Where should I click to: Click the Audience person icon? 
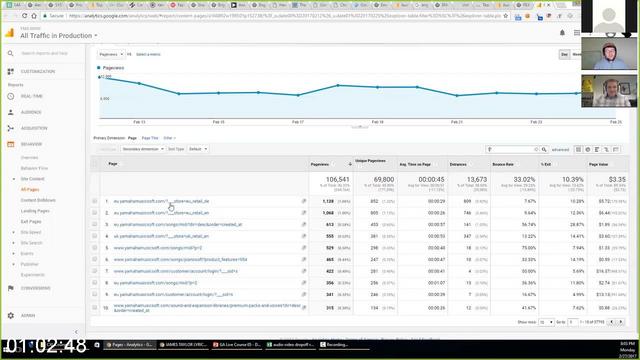11,112
